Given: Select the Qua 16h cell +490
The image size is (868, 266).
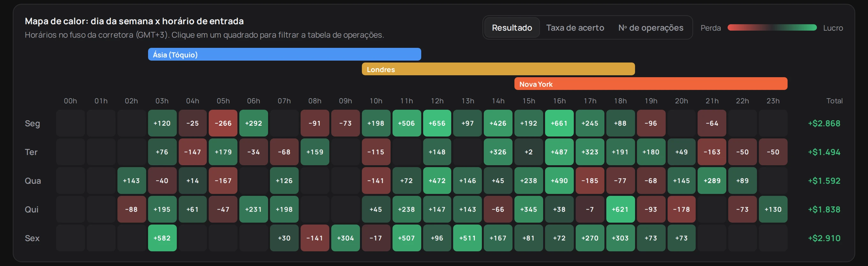Looking at the screenshot, I should (x=559, y=181).
